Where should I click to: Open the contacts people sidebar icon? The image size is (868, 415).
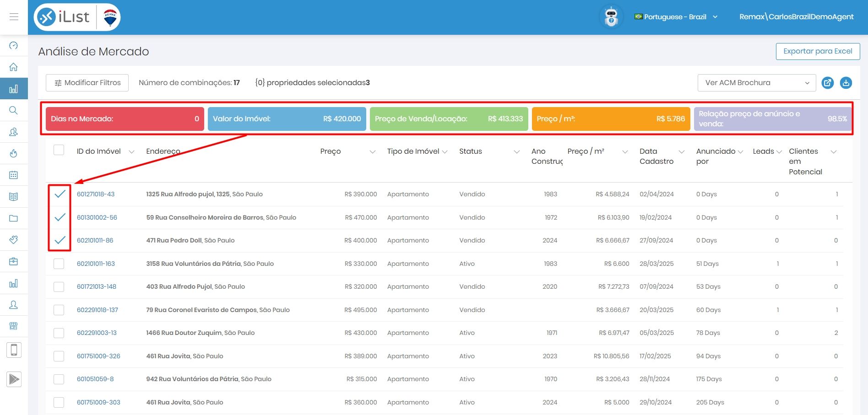click(14, 132)
